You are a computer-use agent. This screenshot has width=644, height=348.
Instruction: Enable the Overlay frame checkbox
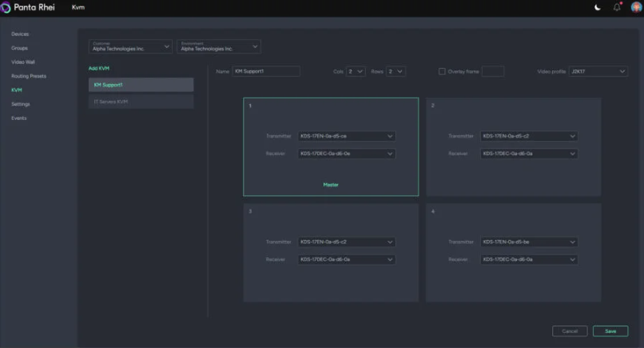click(x=442, y=71)
